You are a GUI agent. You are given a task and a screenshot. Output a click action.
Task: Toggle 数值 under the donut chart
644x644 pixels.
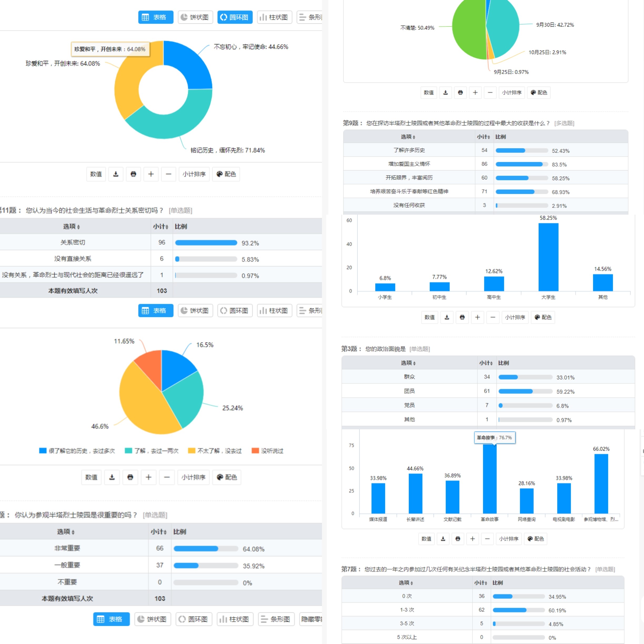tap(96, 174)
